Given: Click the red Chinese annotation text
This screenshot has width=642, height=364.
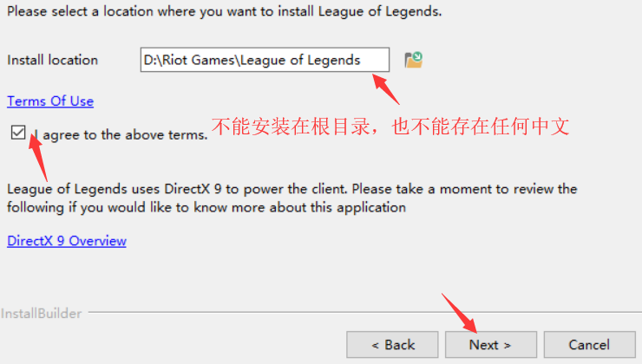Looking at the screenshot, I should [390, 126].
